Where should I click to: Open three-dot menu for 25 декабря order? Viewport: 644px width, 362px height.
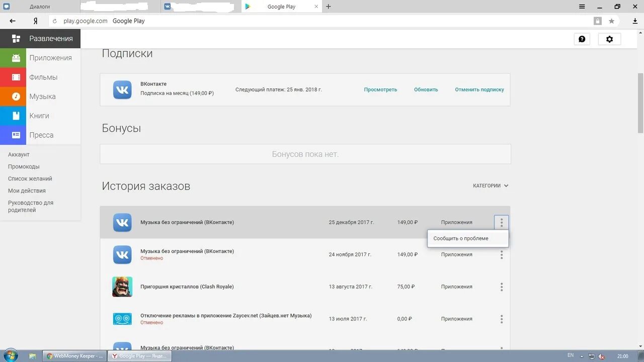tap(502, 222)
